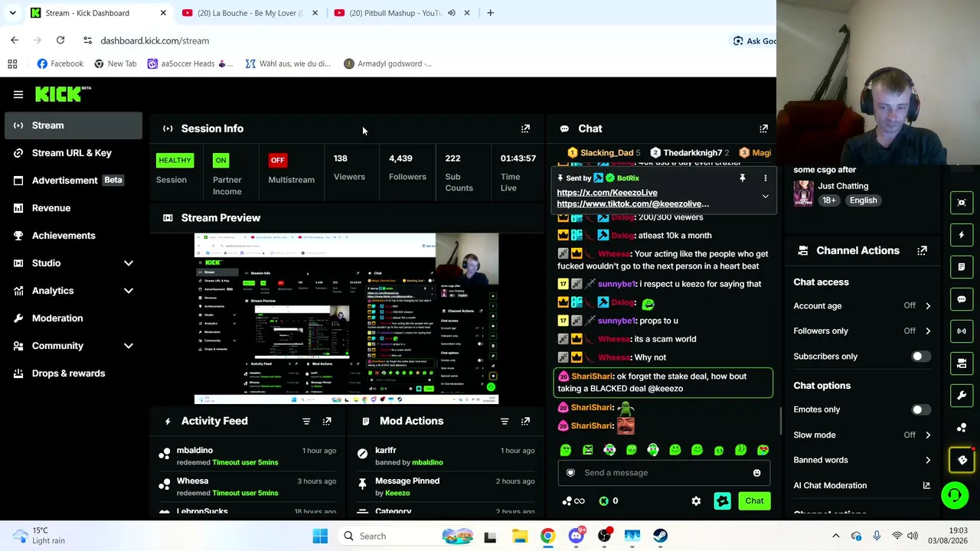This screenshot has width=980, height=551.
Task: Open Account age chat access setting
Action: (862, 306)
